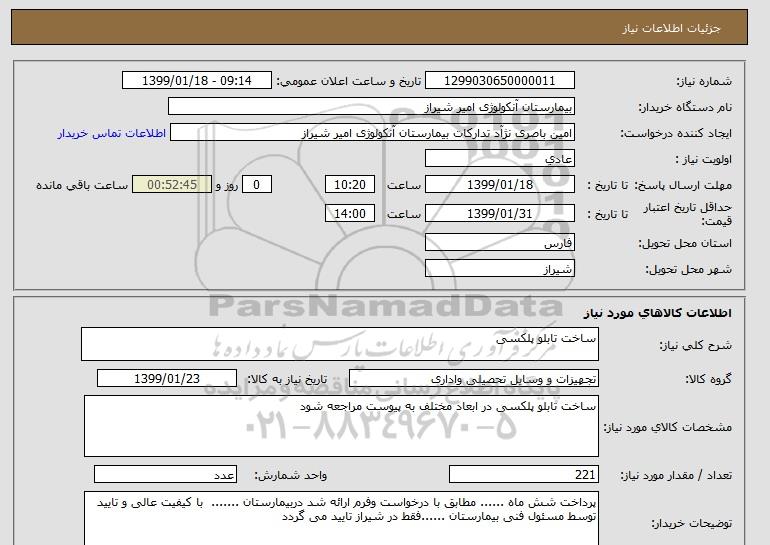Select the quantity field showing 221
Viewport: 770px width, 545px height.
coord(523,475)
